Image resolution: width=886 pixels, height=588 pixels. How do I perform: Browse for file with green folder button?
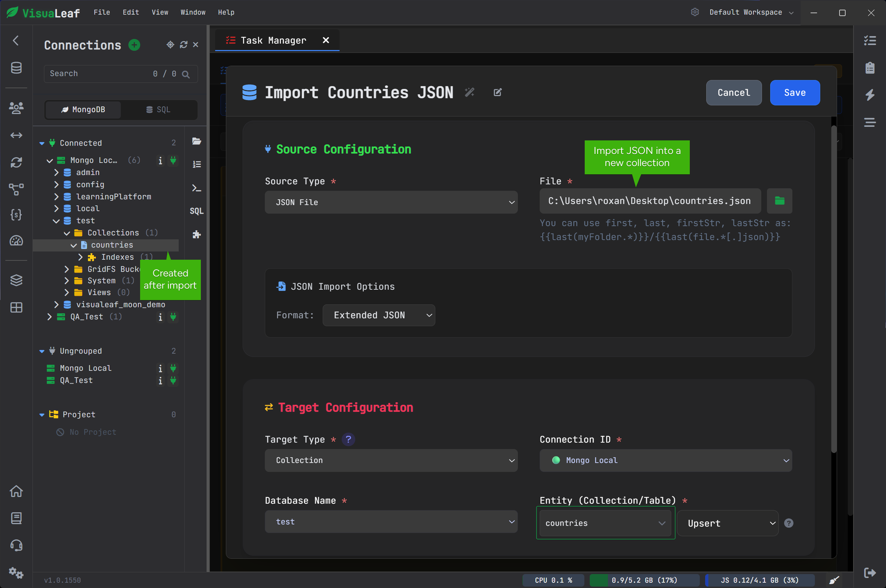[x=779, y=201]
